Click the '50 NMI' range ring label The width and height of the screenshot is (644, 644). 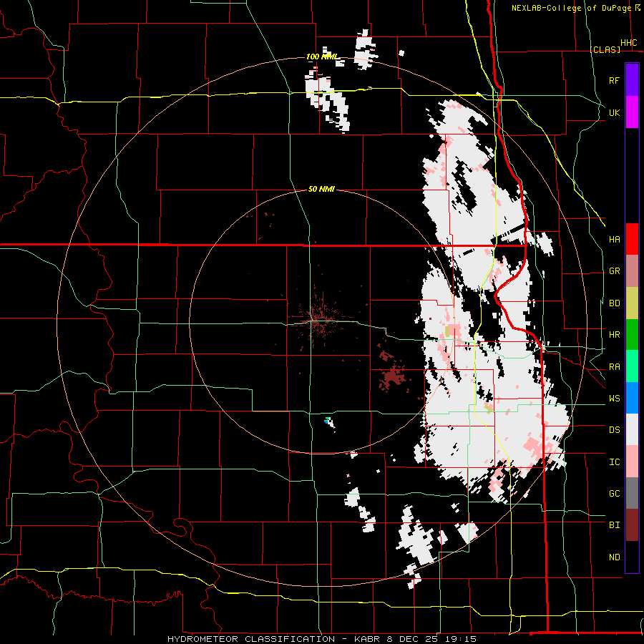click(321, 189)
